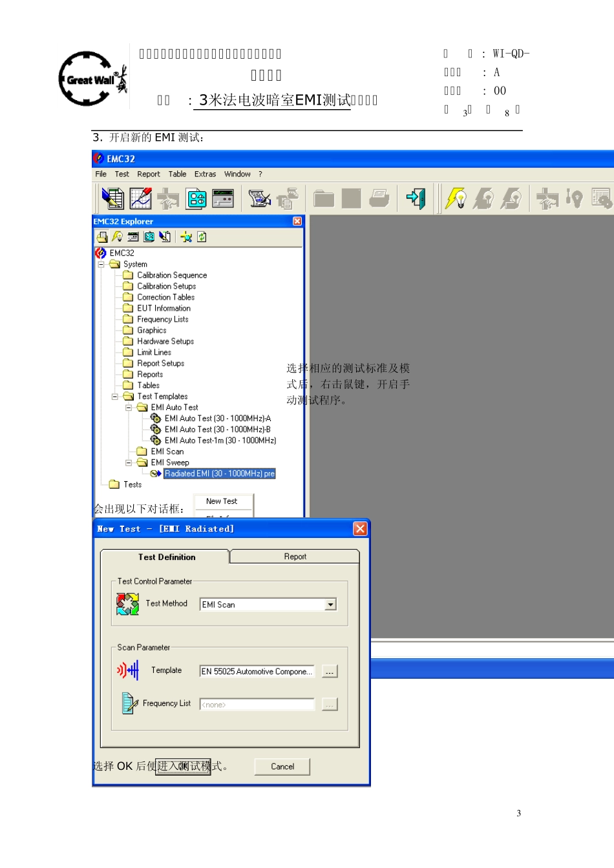Open the Extras menu

pos(205,174)
